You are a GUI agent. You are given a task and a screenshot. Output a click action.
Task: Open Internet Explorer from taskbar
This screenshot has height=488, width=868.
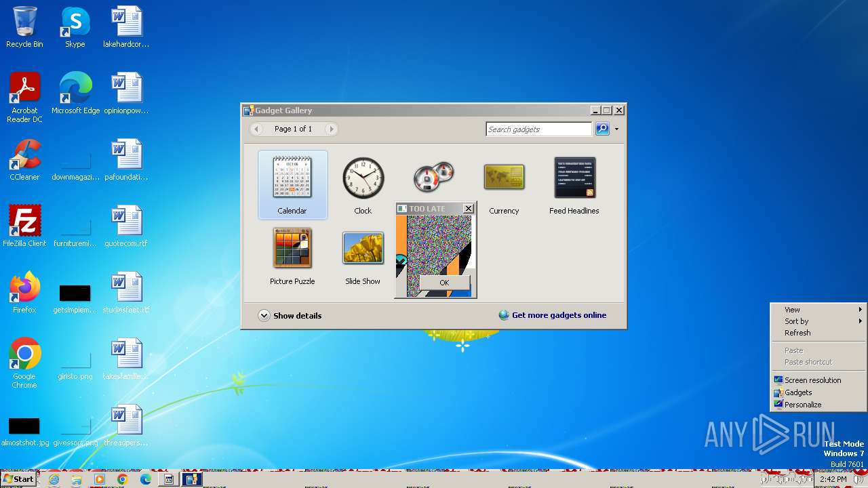pyautogui.click(x=54, y=479)
